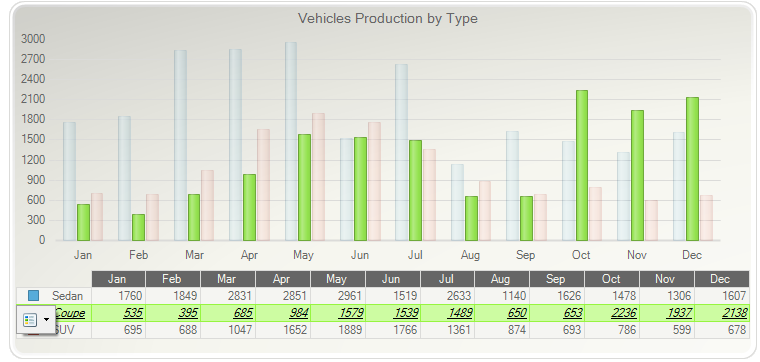The width and height of the screenshot is (760, 362).
Task: Click SUV value 678 cell
Action: tap(722, 330)
